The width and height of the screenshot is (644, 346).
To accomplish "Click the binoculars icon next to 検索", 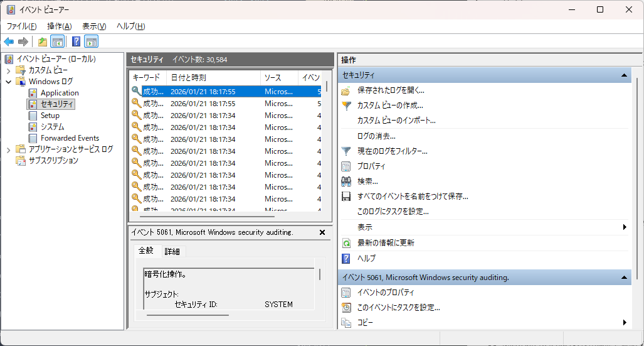I will click(x=346, y=181).
